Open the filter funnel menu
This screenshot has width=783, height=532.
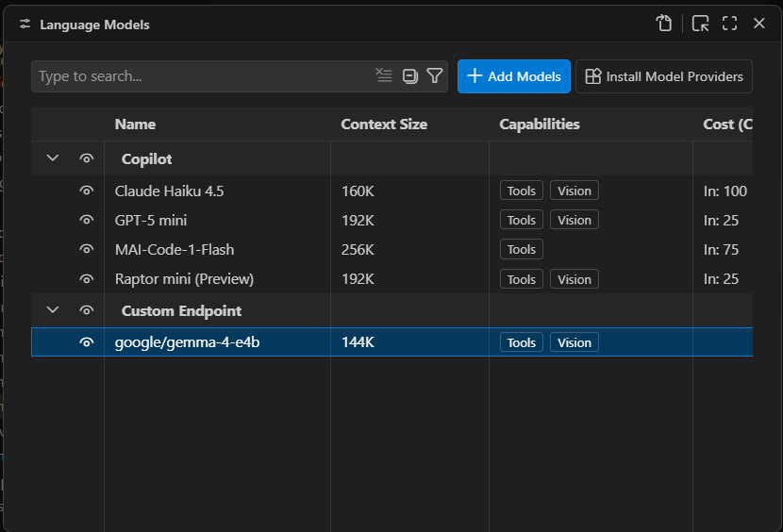coord(435,75)
